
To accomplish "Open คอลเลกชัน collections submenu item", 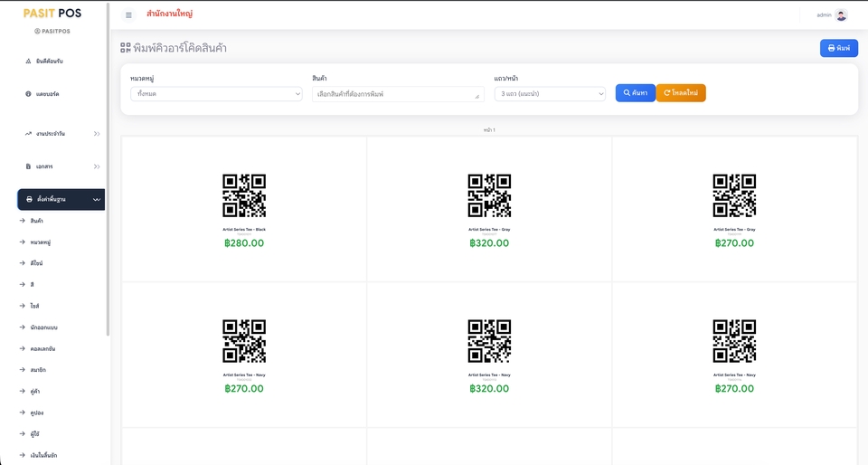I will [x=42, y=349].
